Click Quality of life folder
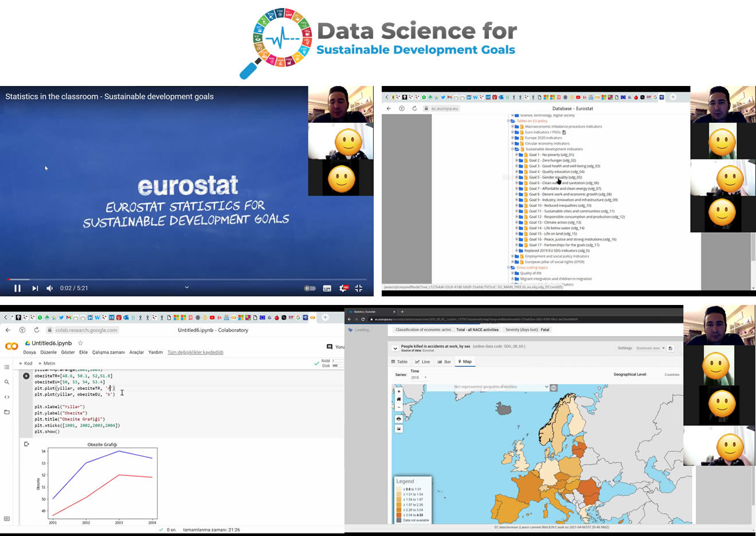This screenshot has height=536, width=756. coord(531,273)
